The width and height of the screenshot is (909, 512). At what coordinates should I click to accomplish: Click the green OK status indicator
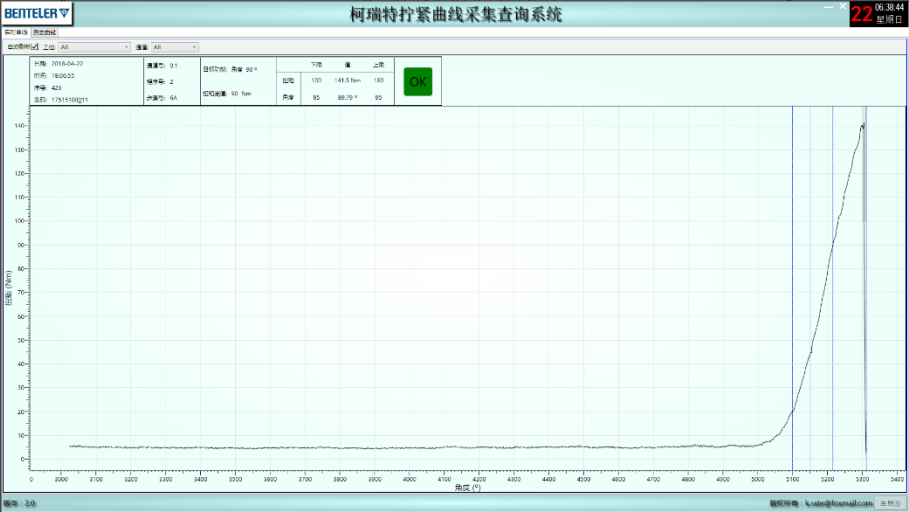(418, 82)
